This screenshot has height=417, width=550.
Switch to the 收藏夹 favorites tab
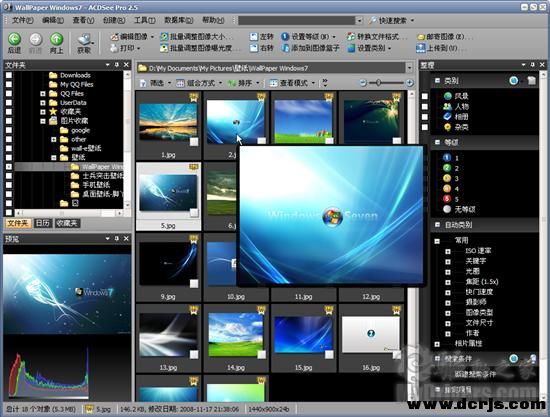[x=67, y=223]
